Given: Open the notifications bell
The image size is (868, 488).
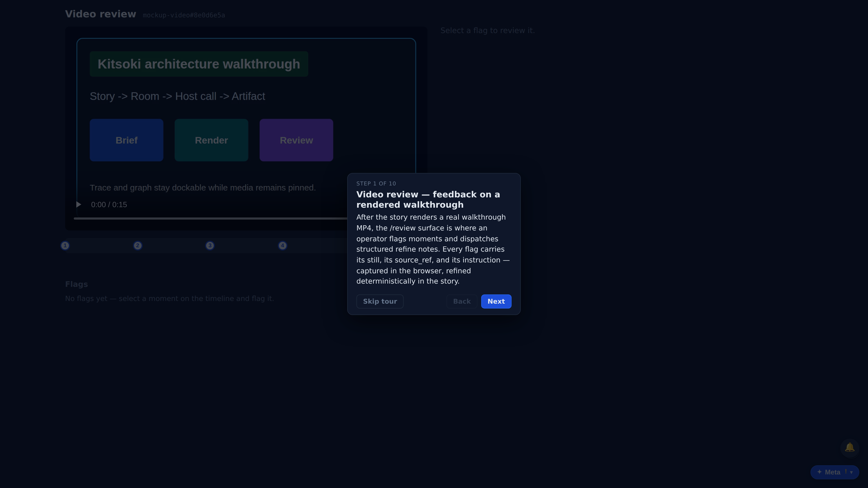Looking at the screenshot, I should [x=850, y=448].
